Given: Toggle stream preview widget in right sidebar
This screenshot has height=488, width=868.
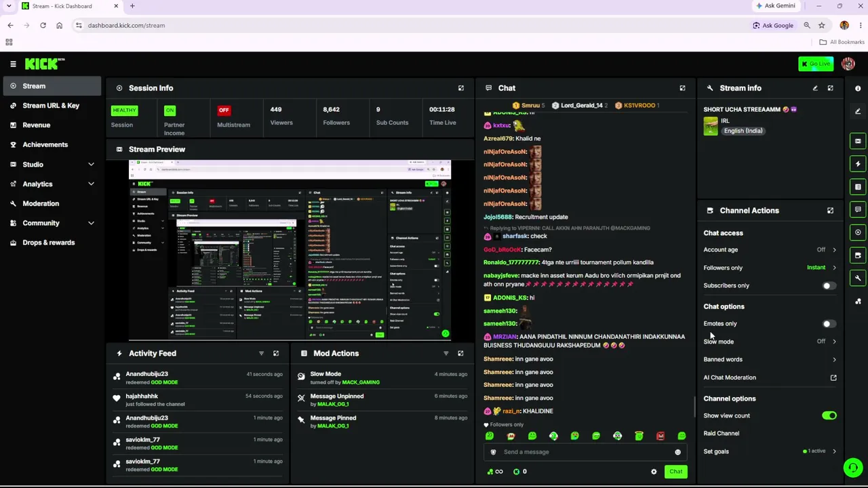Looking at the screenshot, I should (858, 141).
